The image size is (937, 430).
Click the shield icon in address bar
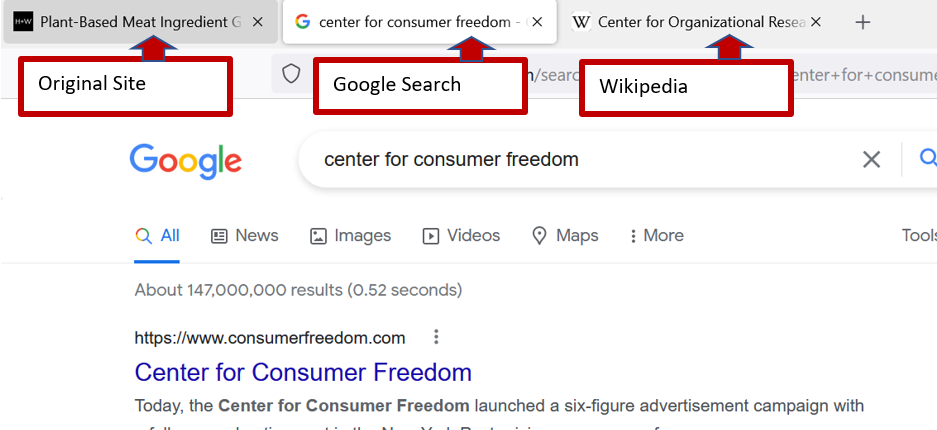pos(291,73)
